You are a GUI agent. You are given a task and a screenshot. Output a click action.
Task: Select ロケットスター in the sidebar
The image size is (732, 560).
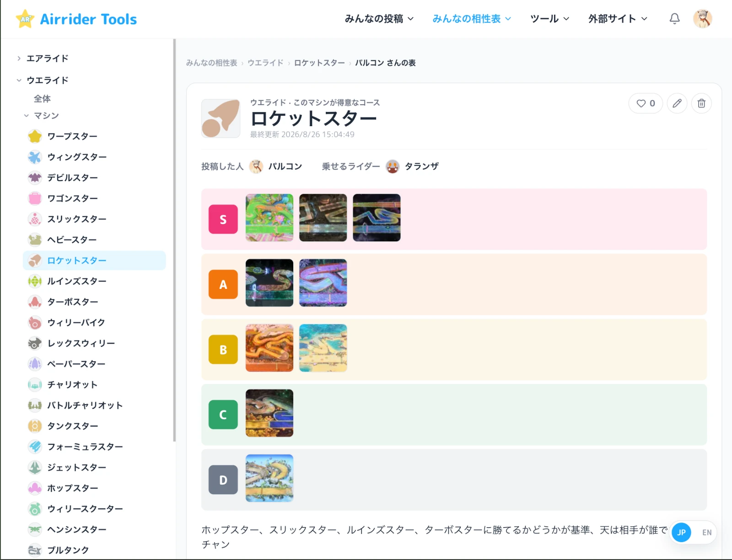(x=94, y=261)
